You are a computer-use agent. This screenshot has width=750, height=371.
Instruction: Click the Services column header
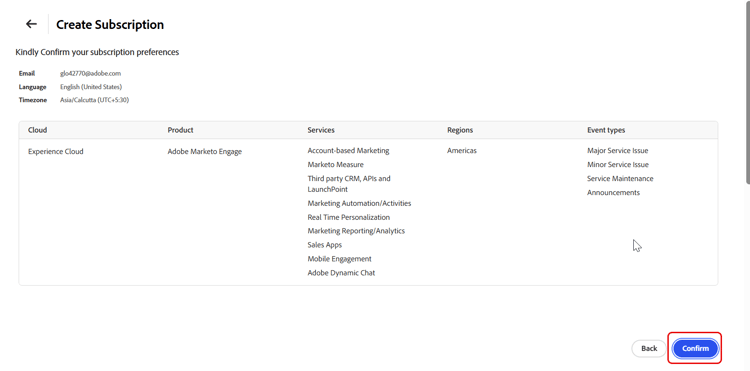pos(321,130)
